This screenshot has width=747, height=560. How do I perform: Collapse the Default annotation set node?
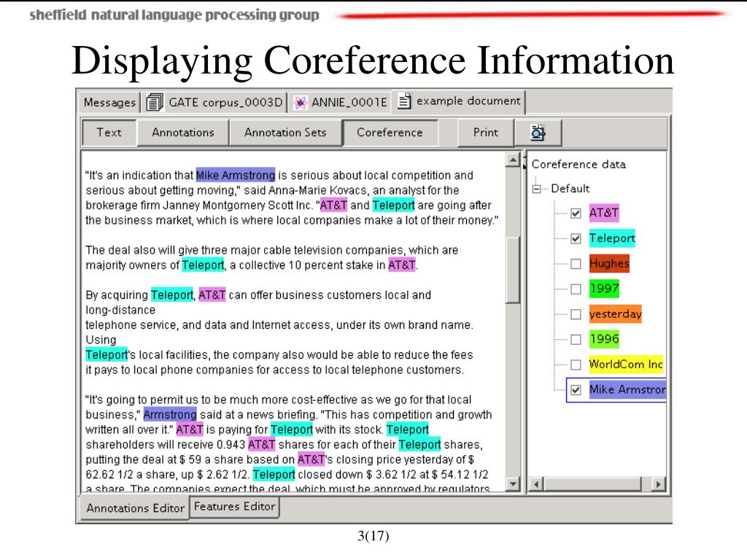point(536,189)
